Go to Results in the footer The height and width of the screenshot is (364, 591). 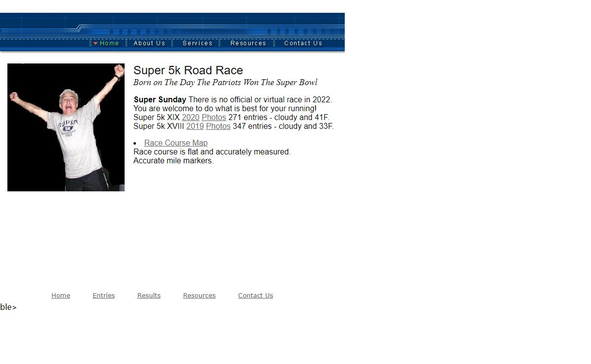click(149, 296)
